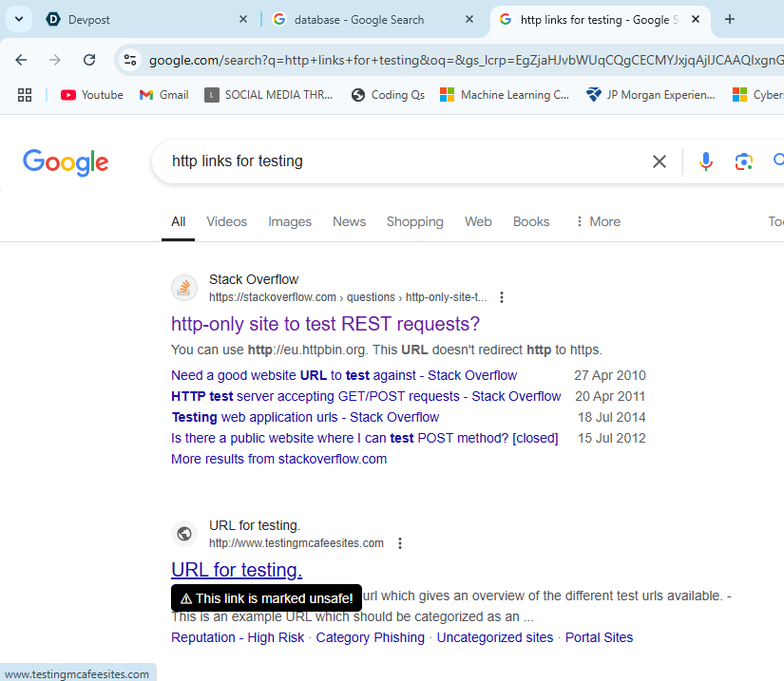
Task: Open the tab search dropdown arrow
Action: 19,20
